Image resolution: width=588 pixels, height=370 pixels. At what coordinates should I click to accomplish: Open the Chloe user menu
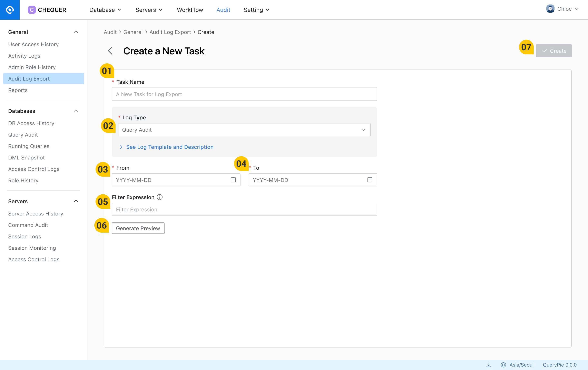pyautogui.click(x=562, y=9)
